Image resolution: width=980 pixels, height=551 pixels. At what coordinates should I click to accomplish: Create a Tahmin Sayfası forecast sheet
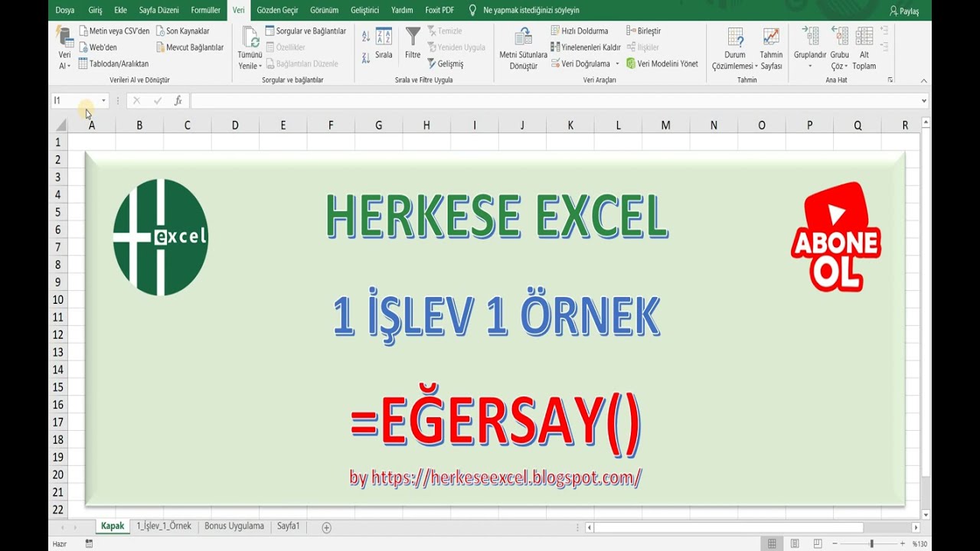[771, 48]
